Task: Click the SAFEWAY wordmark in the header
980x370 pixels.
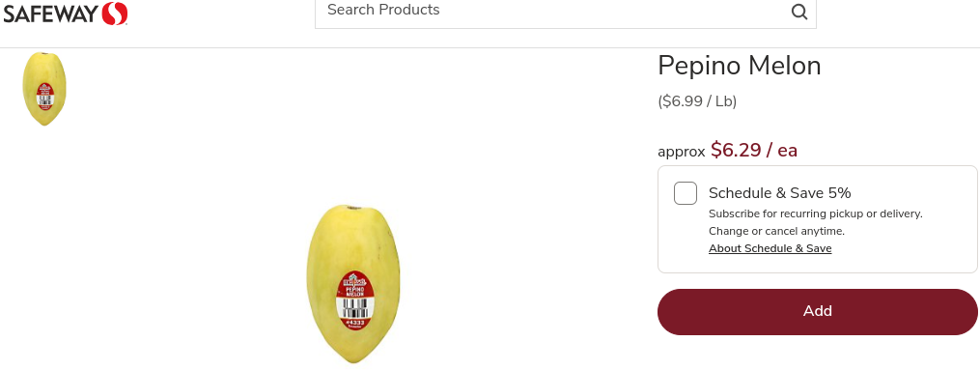Action: [51, 14]
